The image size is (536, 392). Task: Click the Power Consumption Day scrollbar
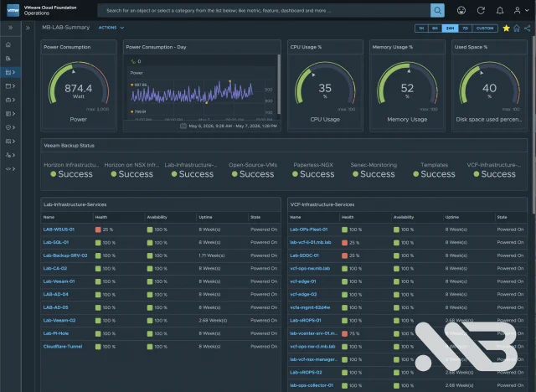(279, 84)
